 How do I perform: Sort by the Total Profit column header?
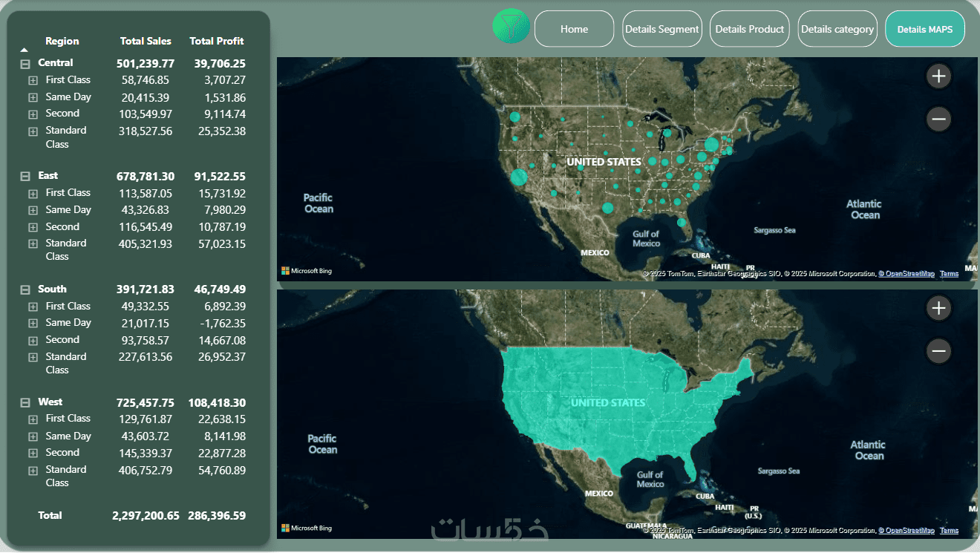(217, 42)
